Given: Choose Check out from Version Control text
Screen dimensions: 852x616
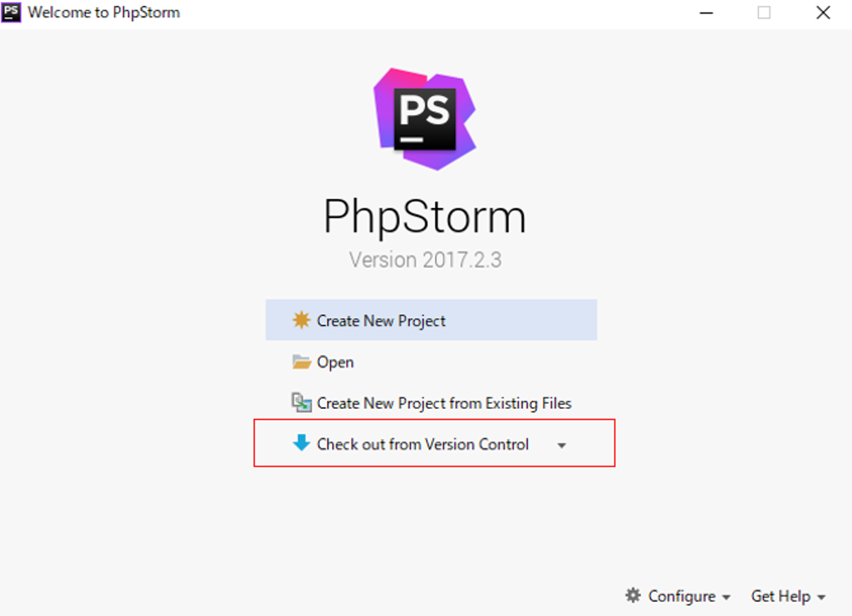Looking at the screenshot, I should pyautogui.click(x=422, y=444).
